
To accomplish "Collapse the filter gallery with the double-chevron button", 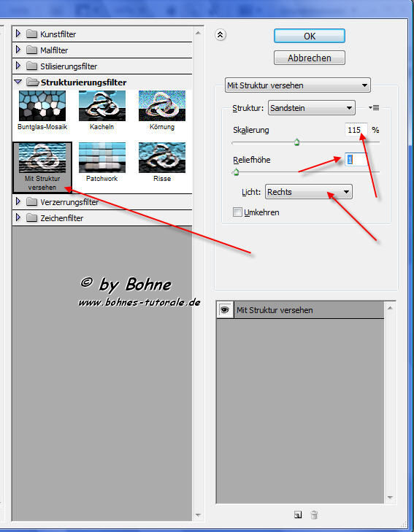I will point(221,34).
